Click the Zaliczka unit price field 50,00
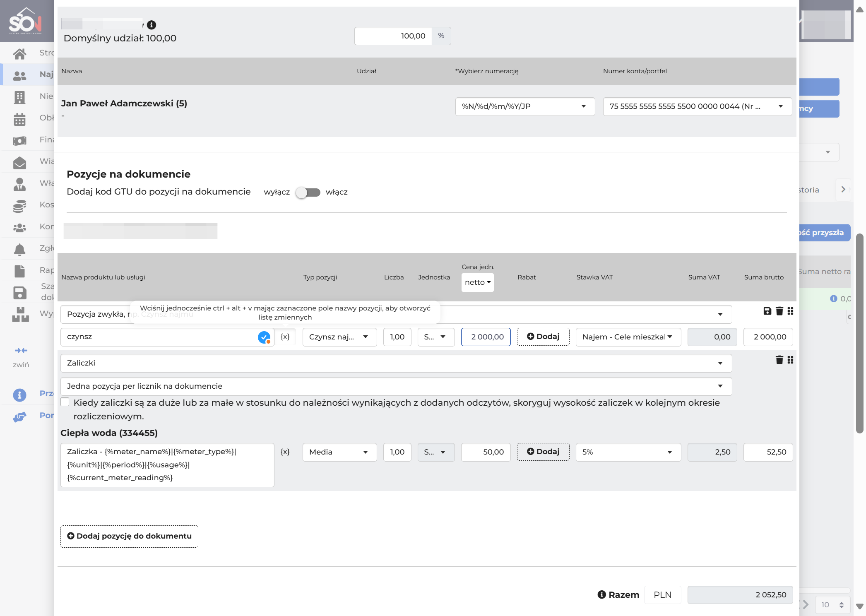Screen dimensions: 866x616 486,452
